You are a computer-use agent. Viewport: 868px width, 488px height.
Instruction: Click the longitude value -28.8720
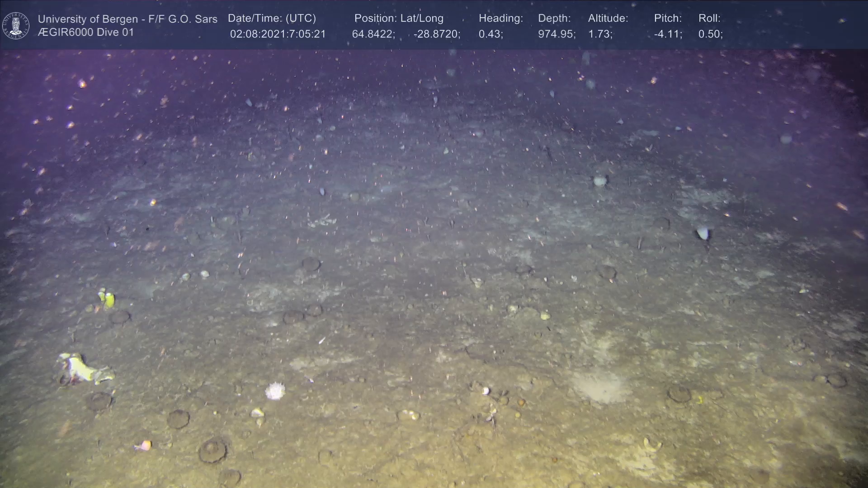436,34
